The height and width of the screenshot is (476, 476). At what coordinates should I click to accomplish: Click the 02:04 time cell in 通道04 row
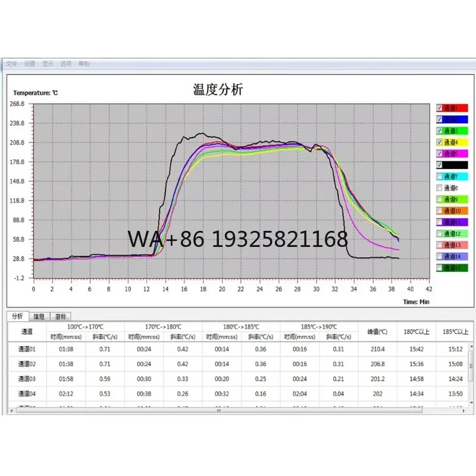point(300,394)
